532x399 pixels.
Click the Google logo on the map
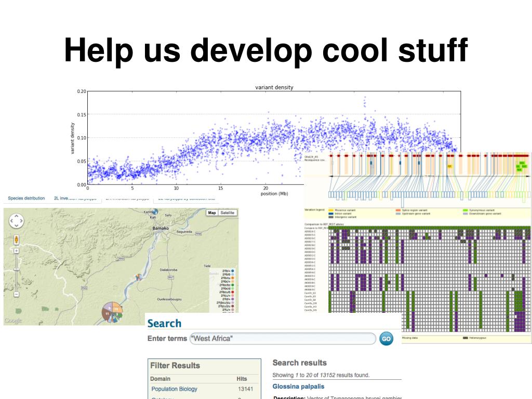coord(13,320)
